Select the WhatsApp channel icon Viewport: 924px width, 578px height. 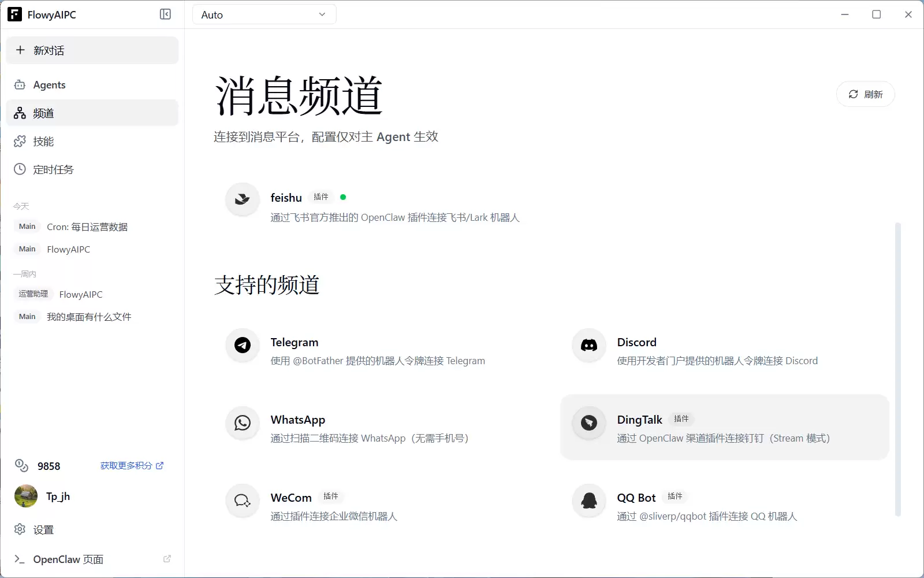point(243,423)
